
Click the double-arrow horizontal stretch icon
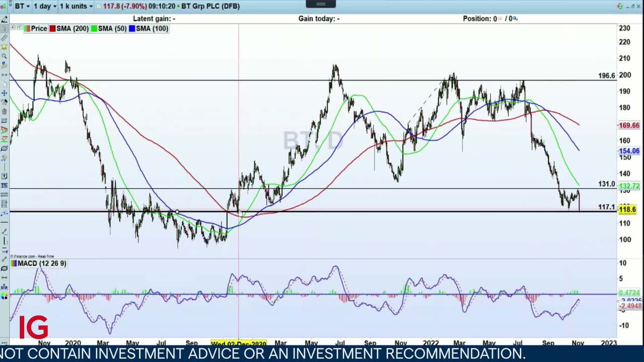[x=4, y=74]
